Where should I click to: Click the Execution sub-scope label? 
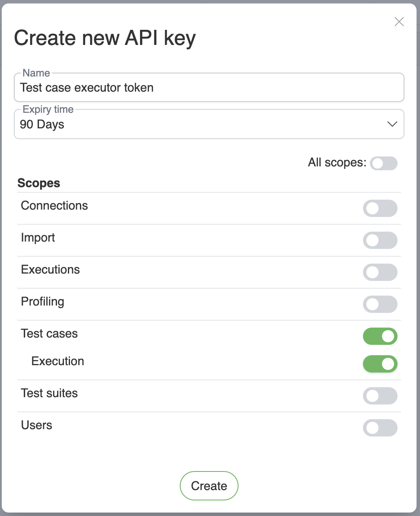(x=58, y=361)
